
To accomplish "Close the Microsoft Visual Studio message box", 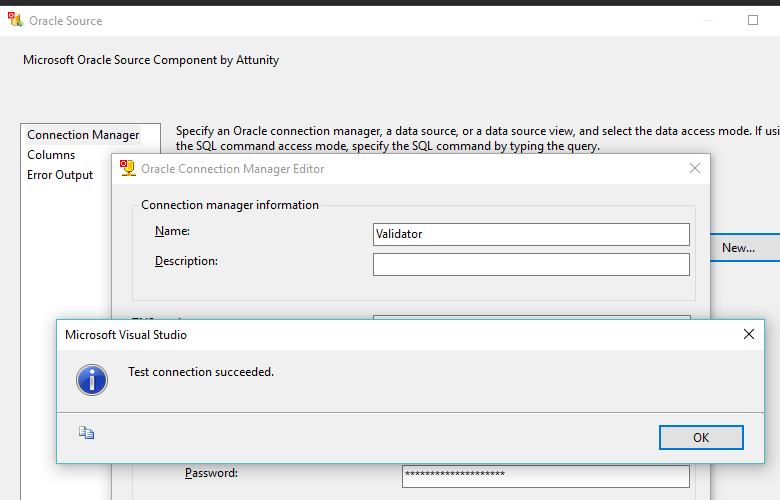I will tap(748, 335).
